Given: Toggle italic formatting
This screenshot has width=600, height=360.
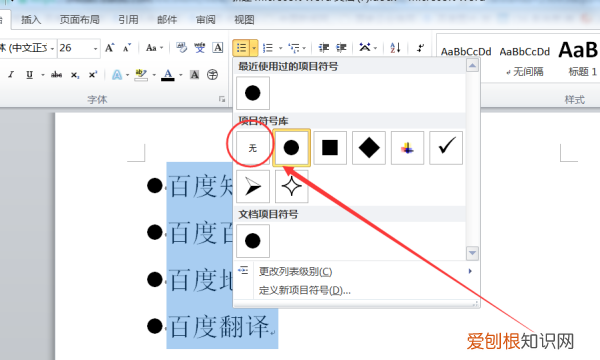Looking at the screenshot, I should coord(11,75).
